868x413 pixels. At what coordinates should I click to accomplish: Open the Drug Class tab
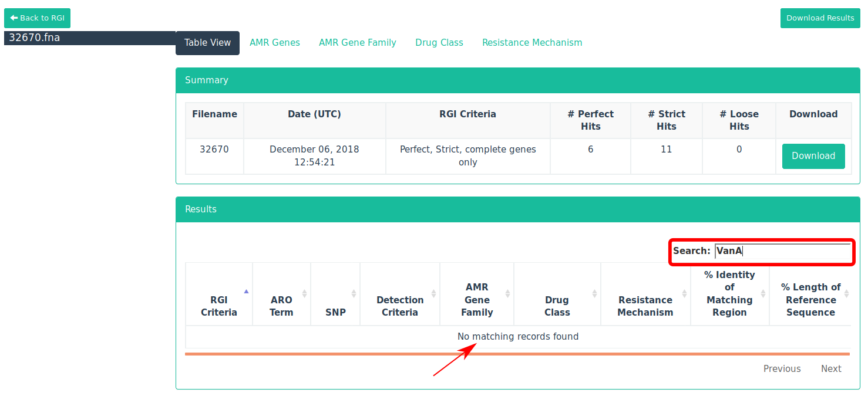coord(439,42)
